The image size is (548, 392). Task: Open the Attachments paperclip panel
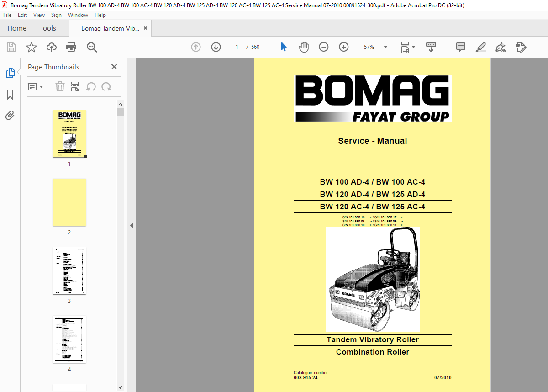point(10,115)
